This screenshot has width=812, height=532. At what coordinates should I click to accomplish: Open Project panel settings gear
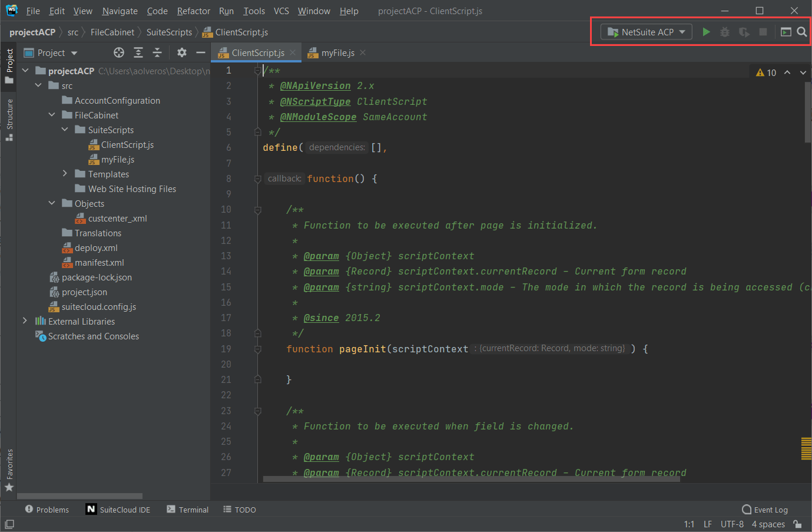182,52
